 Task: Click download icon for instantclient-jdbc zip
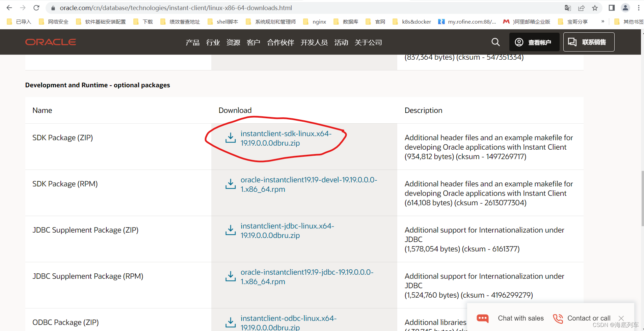tap(231, 230)
